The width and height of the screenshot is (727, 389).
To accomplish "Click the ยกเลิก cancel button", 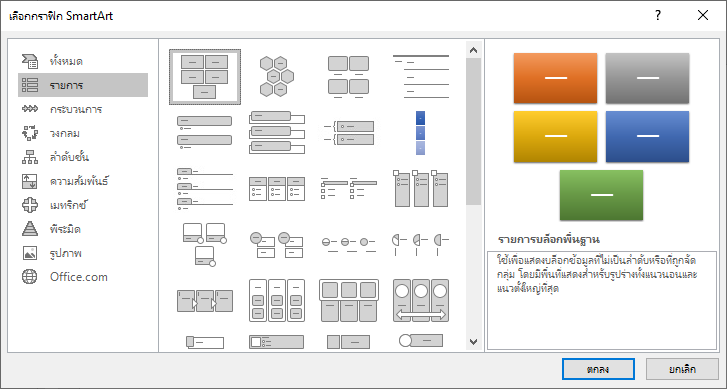I will point(682,370).
